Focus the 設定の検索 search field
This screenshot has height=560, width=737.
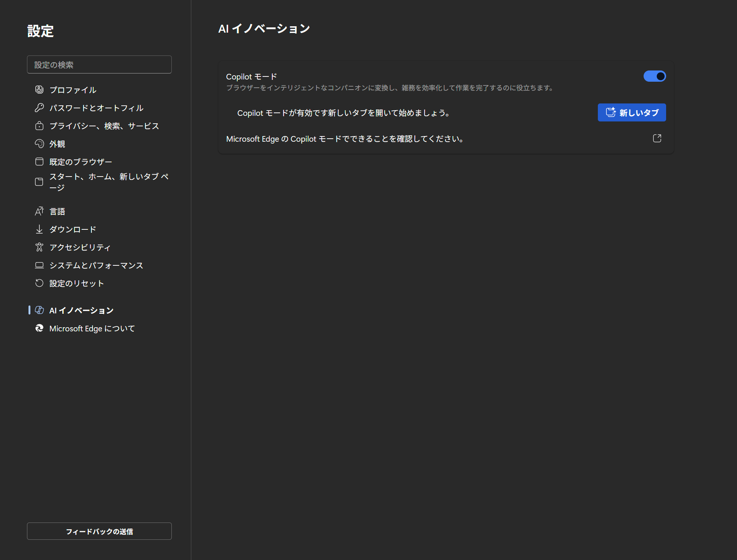[99, 64]
